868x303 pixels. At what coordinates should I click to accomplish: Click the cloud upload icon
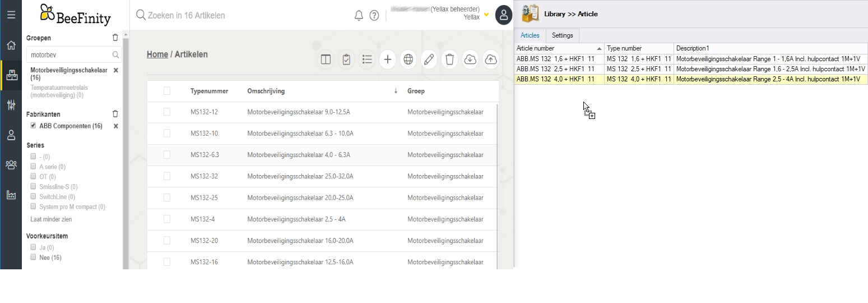click(491, 59)
